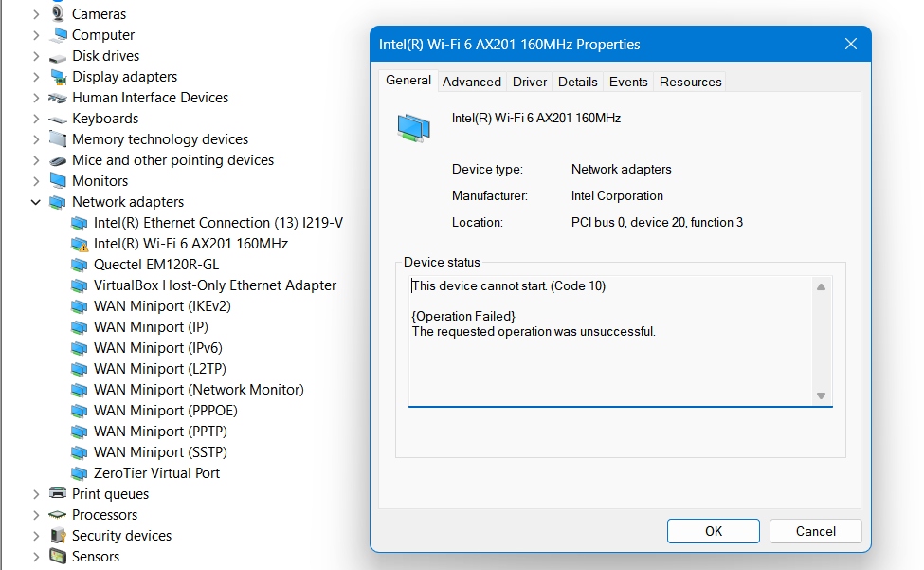
Task: Click the Monitors category icon
Action: coord(57,181)
